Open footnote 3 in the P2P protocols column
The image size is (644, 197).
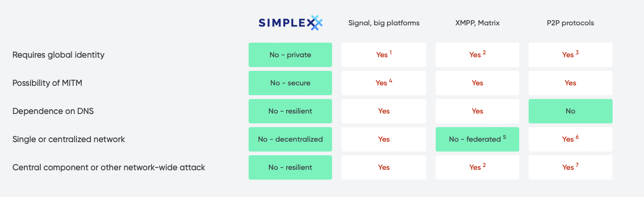[x=577, y=53]
